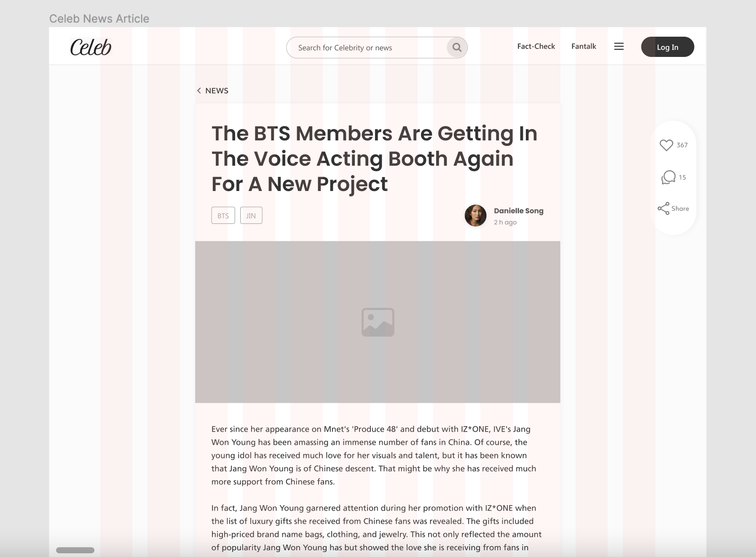Open the hamburger menu
This screenshot has height=557, width=756.
click(x=619, y=46)
